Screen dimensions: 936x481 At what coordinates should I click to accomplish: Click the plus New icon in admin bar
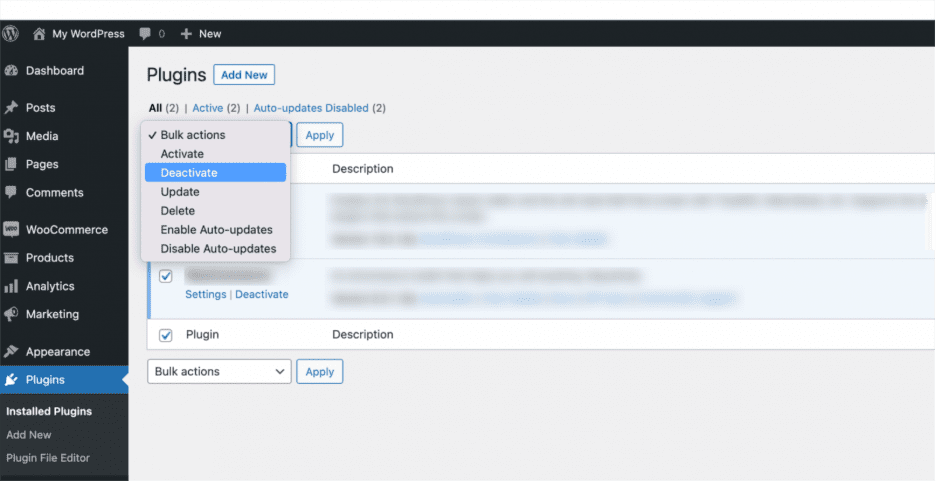coord(186,33)
